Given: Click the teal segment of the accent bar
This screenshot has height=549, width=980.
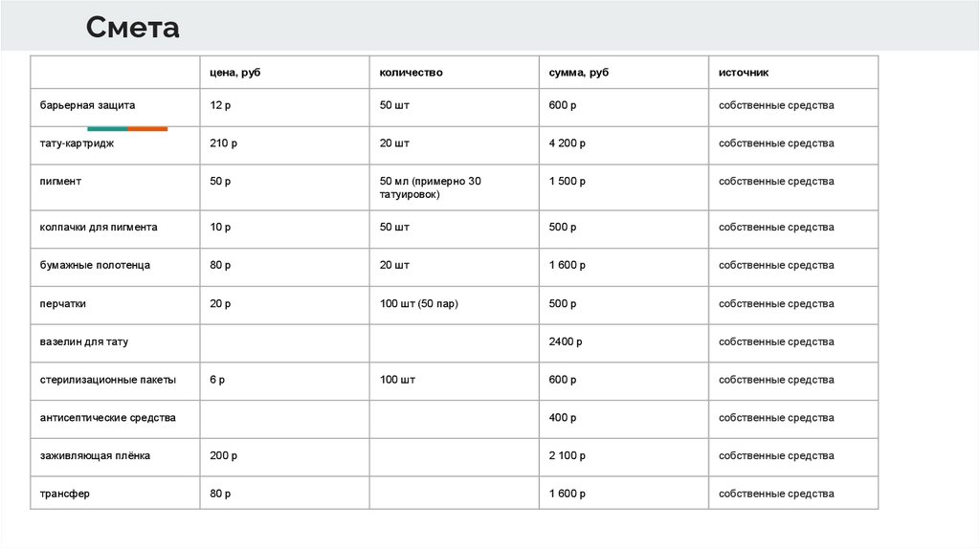Looking at the screenshot, I should point(107,128).
